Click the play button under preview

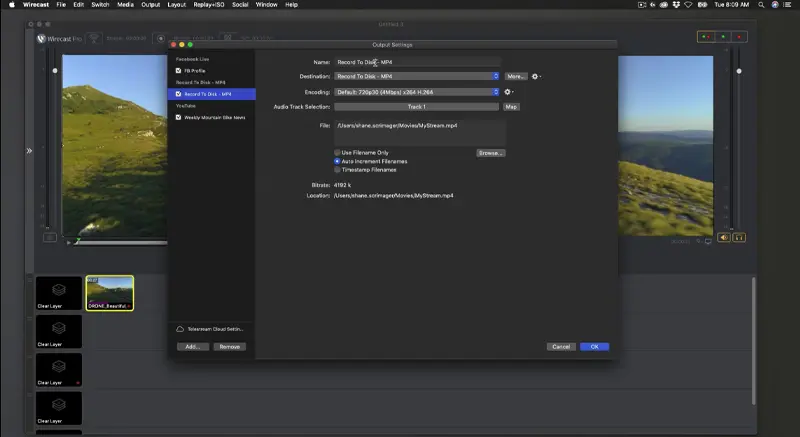click(69, 243)
